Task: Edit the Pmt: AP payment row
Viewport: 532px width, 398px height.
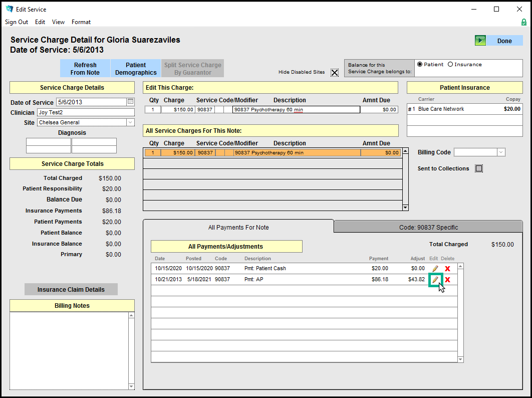Action: pos(435,280)
